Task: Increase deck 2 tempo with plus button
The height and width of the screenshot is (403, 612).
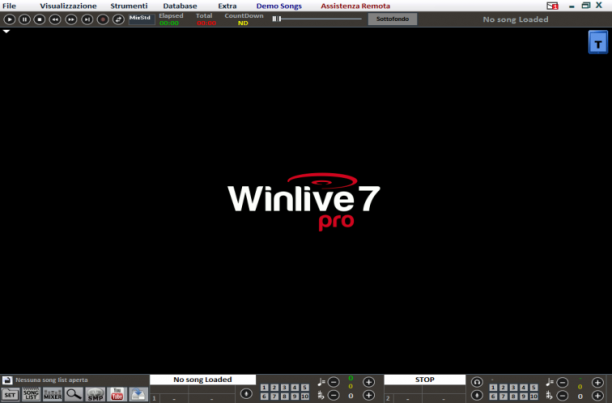Action: [598, 382]
